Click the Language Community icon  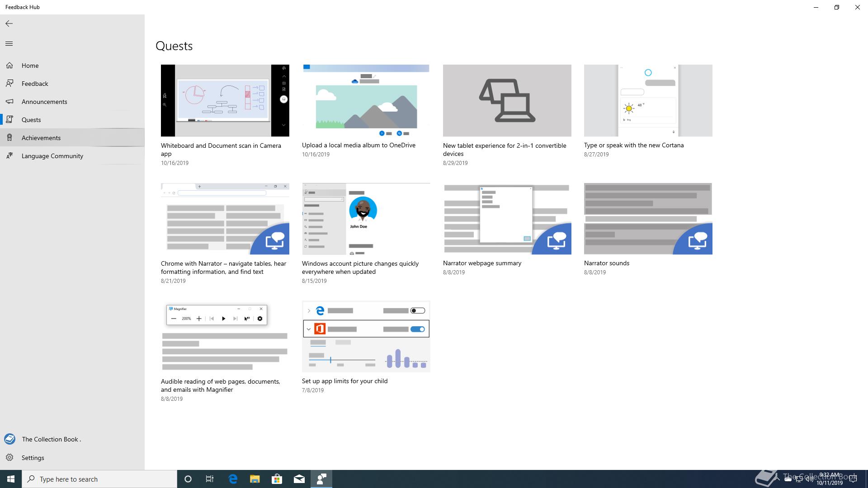coord(9,156)
